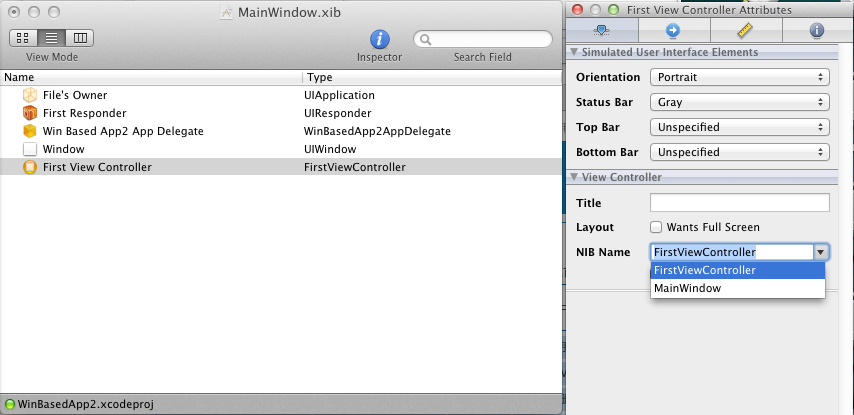The height and width of the screenshot is (415, 854).
Task: Click the Window object icon
Action: coord(29,149)
